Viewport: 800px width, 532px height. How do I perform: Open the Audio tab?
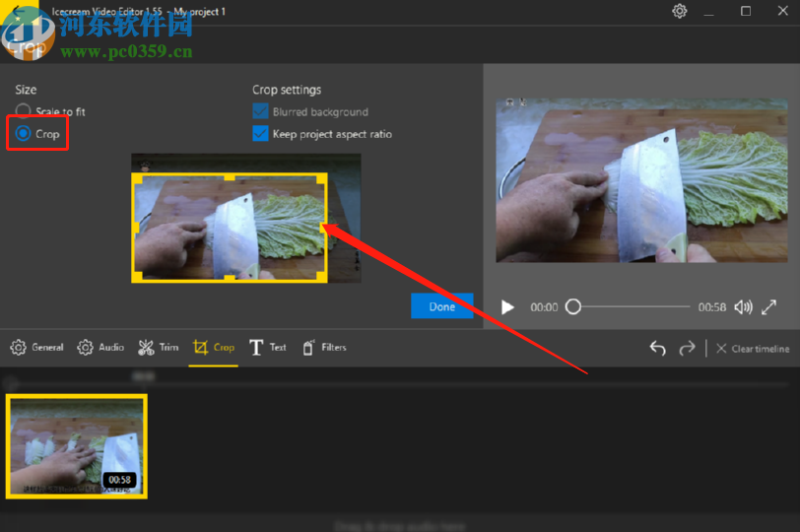(x=100, y=348)
